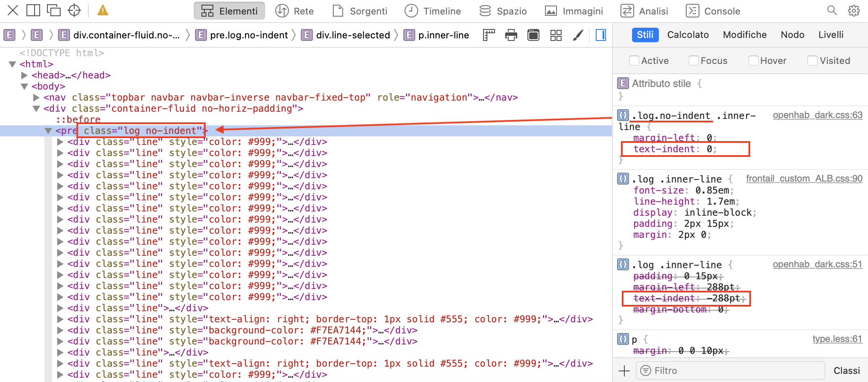This screenshot has height=382, width=868.
Task: Expand the nav topbar element node
Action: tap(36, 98)
